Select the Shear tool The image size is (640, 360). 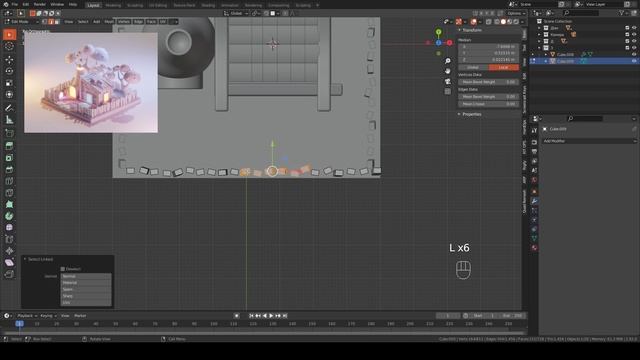point(9,262)
